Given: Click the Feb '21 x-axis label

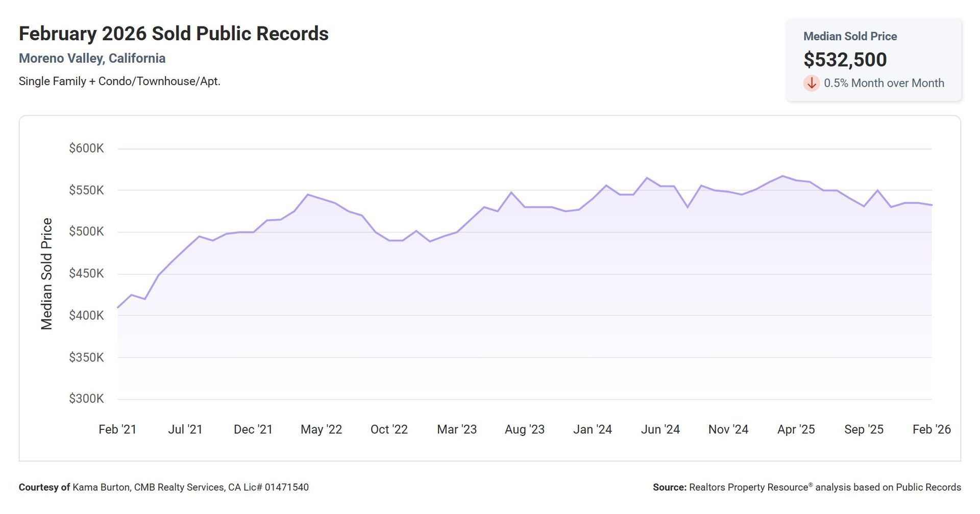Looking at the screenshot, I should click(x=117, y=429).
